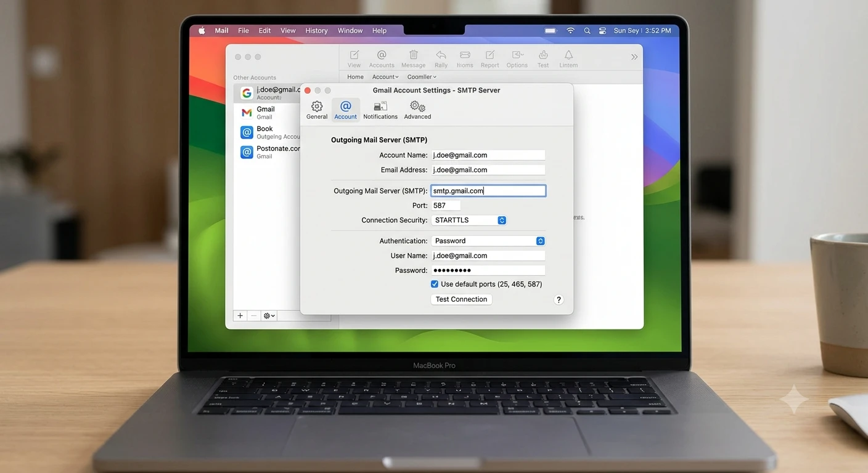Open help with the question mark button
868x473 pixels.
click(559, 300)
